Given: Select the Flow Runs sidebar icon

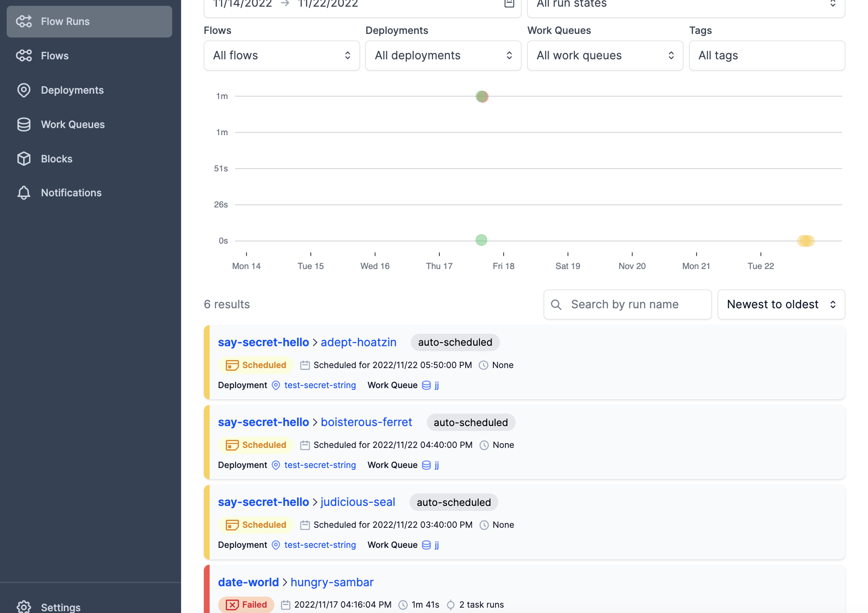Looking at the screenshot, I should tap(24, 21).
